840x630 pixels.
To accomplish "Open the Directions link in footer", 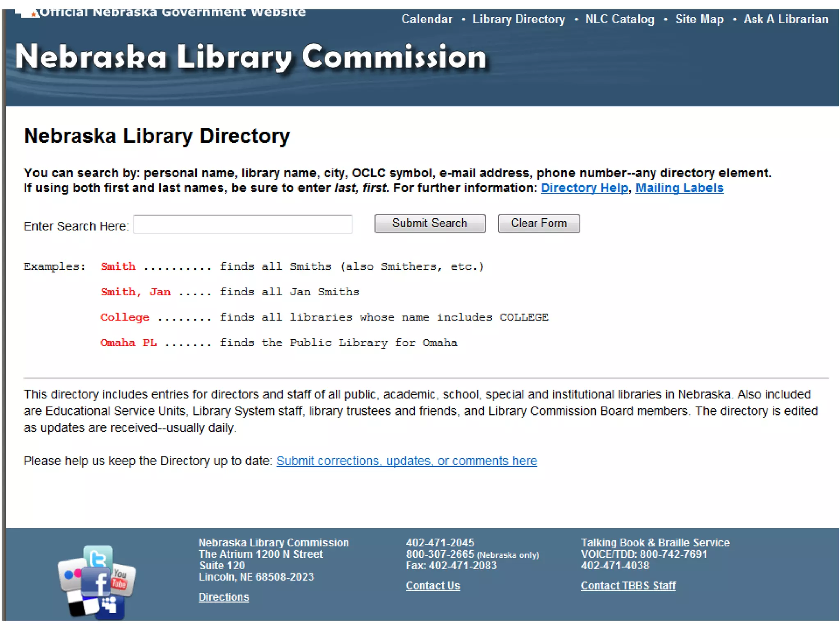I will [x=224, y=597].
